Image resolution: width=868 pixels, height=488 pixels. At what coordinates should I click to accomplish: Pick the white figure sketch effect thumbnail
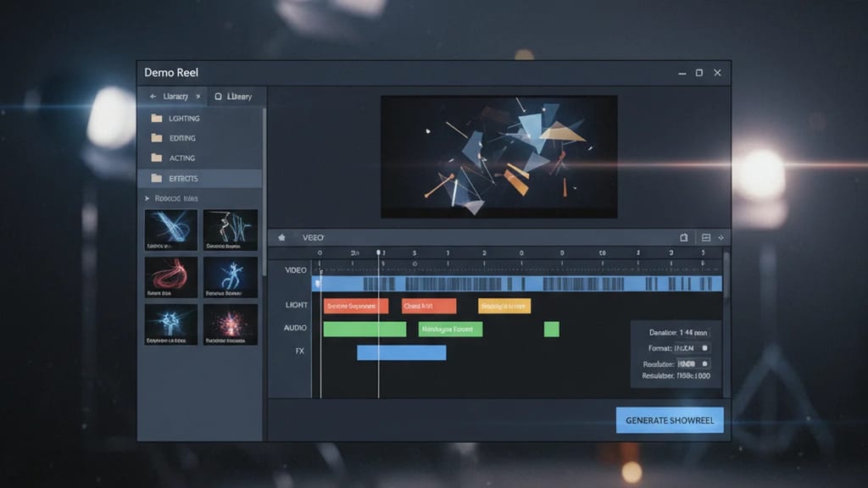click(x=231, y=230)
